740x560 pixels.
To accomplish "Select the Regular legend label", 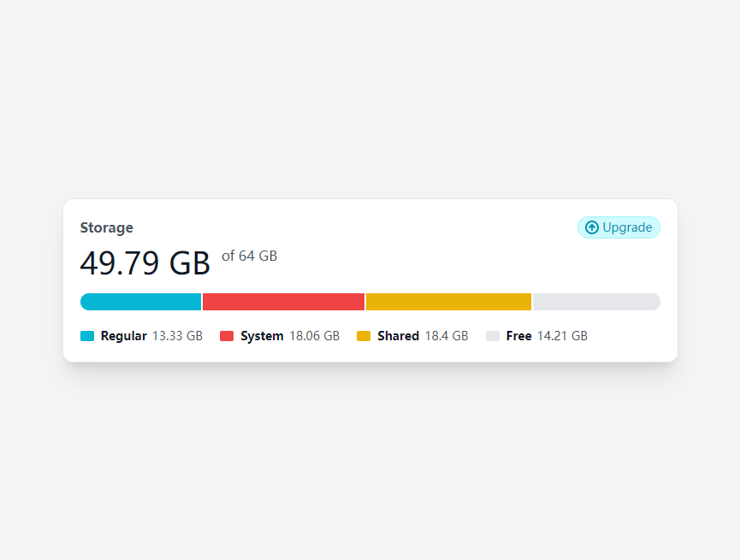I will pos(124,336).
